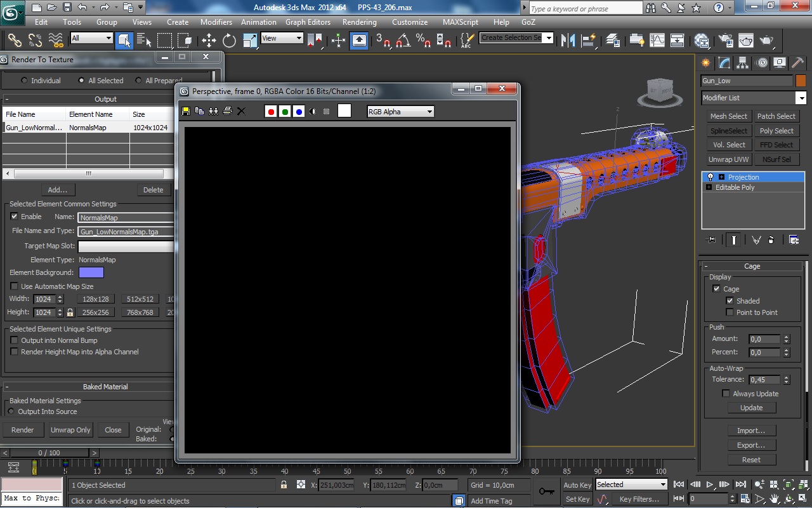Activate the Select Object tool

click(124, 41)
